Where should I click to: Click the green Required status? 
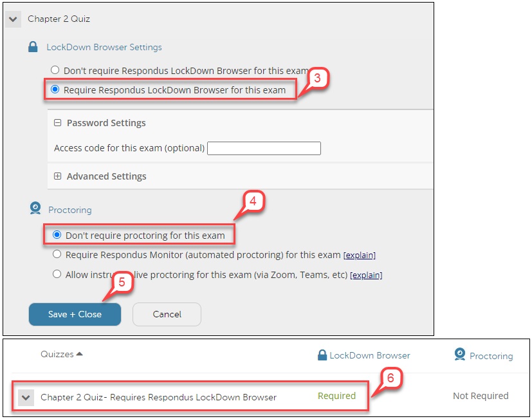click(x=336, y=396)
